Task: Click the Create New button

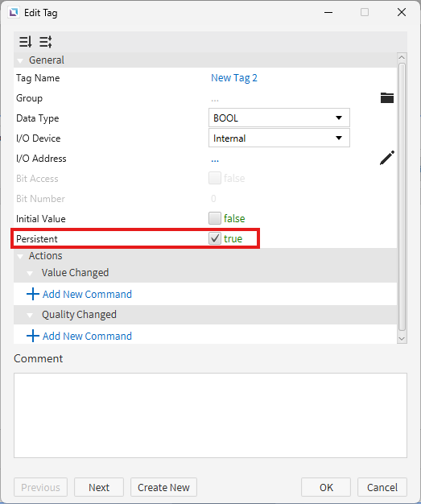Action: [x=163, y=487]
